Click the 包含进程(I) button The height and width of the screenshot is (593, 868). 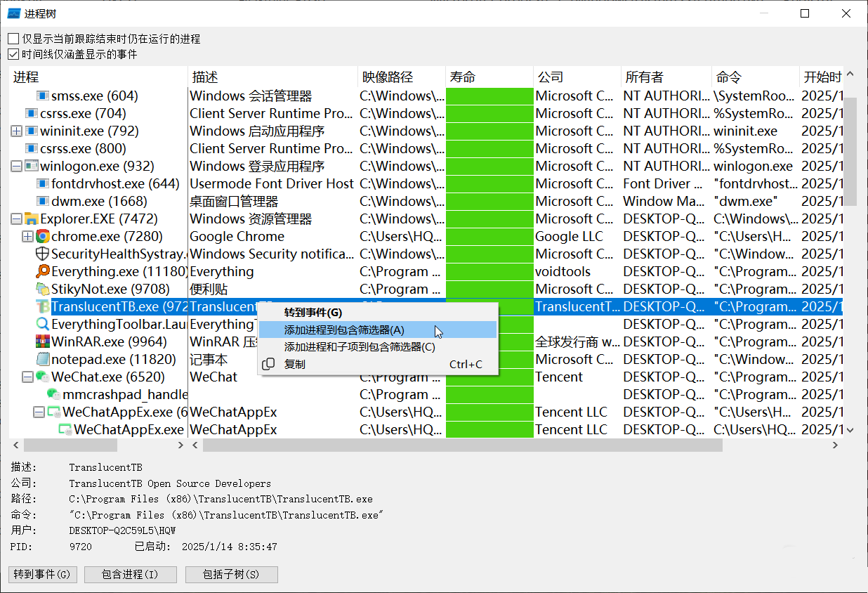pyautogui.click(x=130, y=574)
